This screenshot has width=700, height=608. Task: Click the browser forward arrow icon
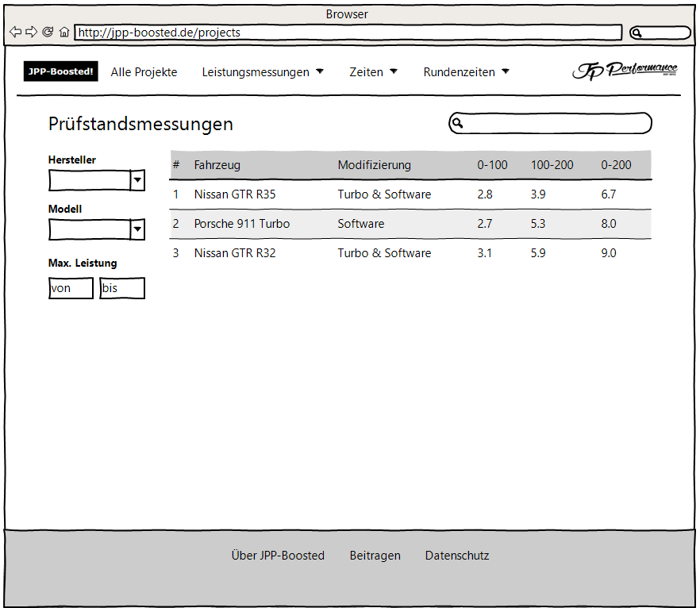coord(31,32)
